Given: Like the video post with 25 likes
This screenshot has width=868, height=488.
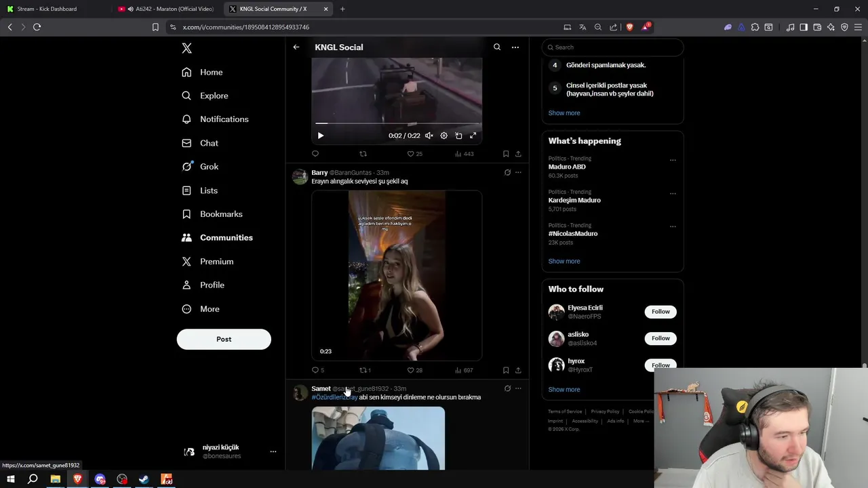Looking at the screenshot, I should (414, 154).
